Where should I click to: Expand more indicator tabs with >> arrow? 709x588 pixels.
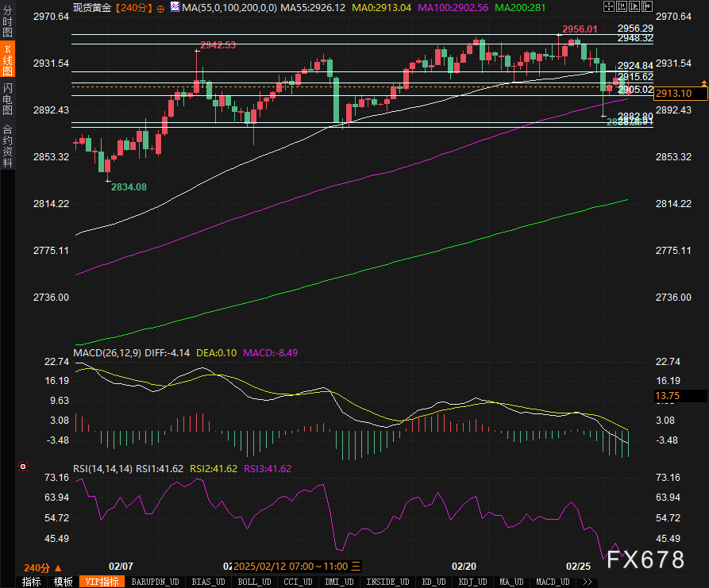click(x=587, y=582)
